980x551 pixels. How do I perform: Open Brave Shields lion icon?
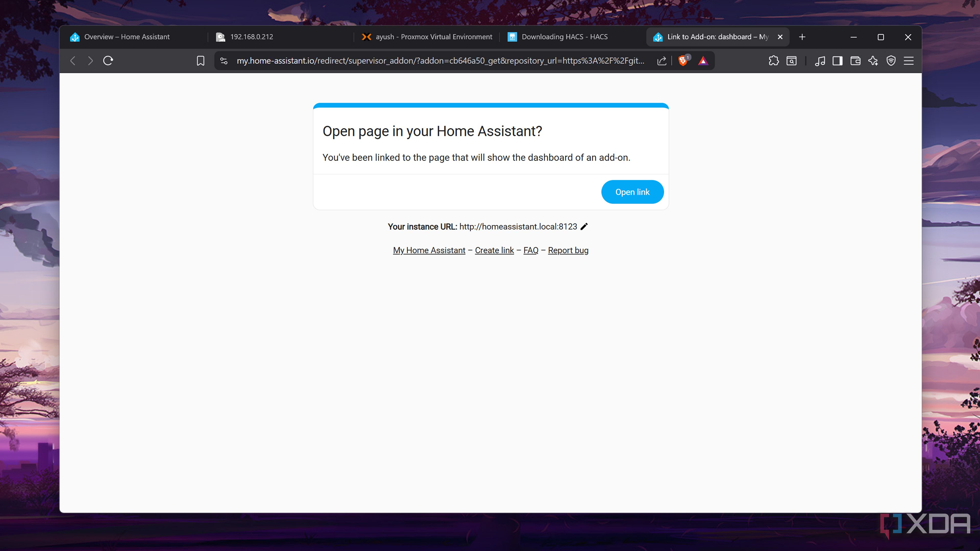click(x=683, y=61)
